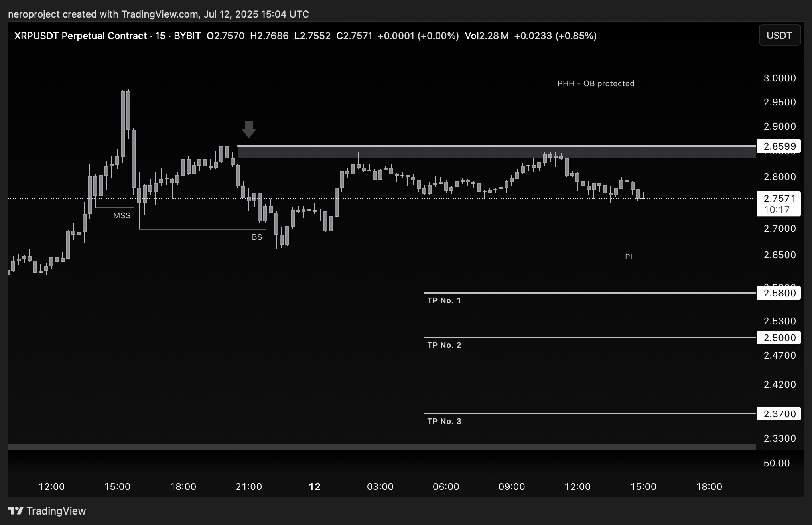Click the TradingView logo link
812x525 pixels.
47,511
